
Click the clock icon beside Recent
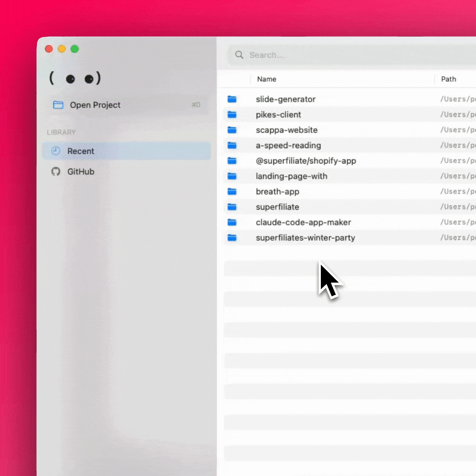click(x=56, y=151)
